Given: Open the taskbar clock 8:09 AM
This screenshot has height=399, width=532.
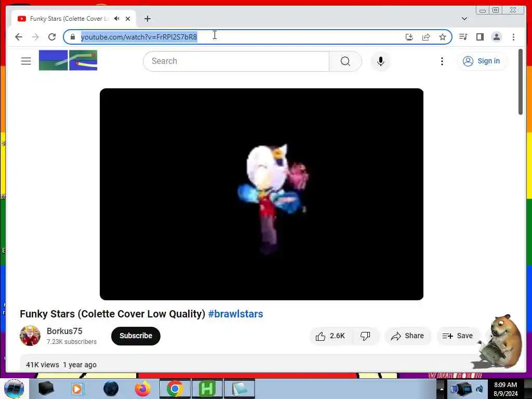Looking at the screenshot, I should click(x=506, y=389).
